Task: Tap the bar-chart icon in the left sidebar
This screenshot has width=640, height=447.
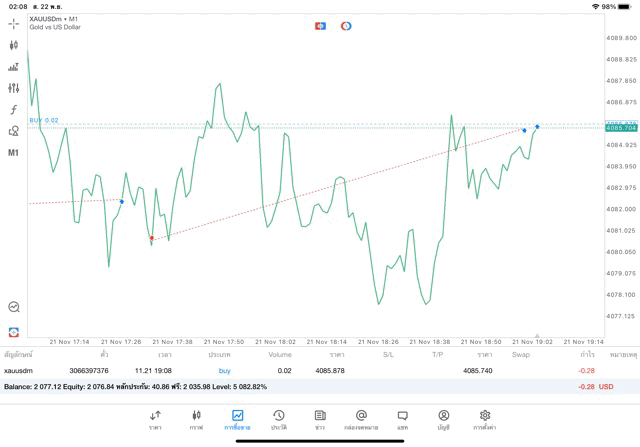Action: pyautogui.click(x=13, y=67)
